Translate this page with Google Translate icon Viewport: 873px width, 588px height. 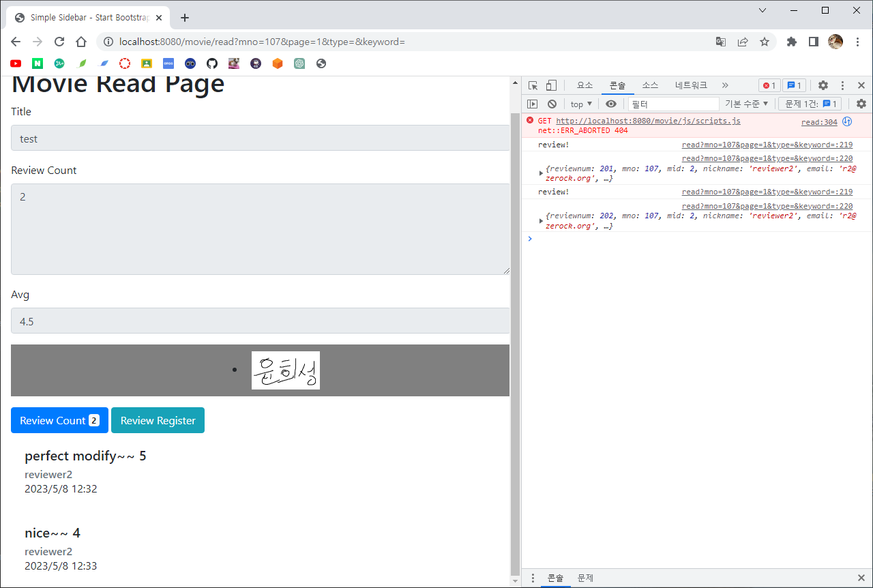[721, 42]
